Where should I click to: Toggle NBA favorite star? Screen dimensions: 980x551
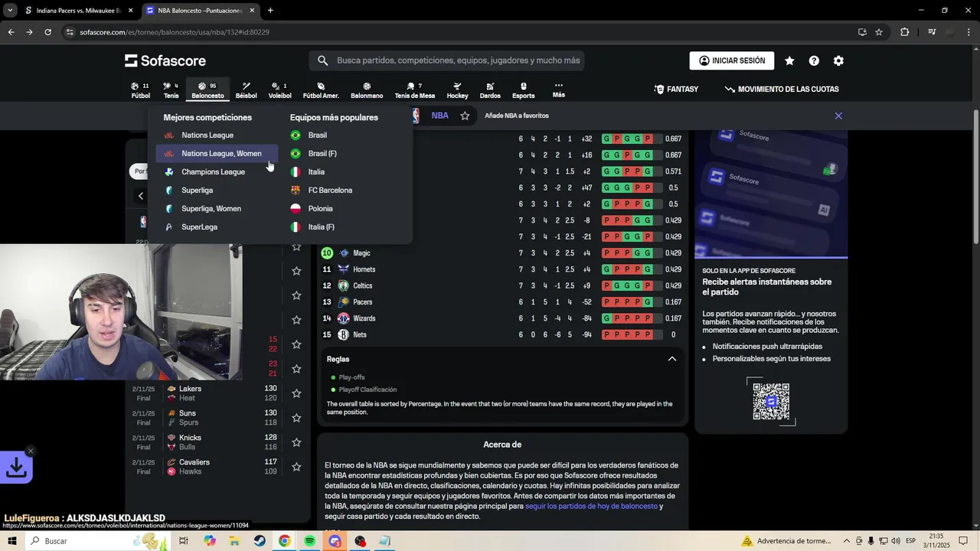465,116
